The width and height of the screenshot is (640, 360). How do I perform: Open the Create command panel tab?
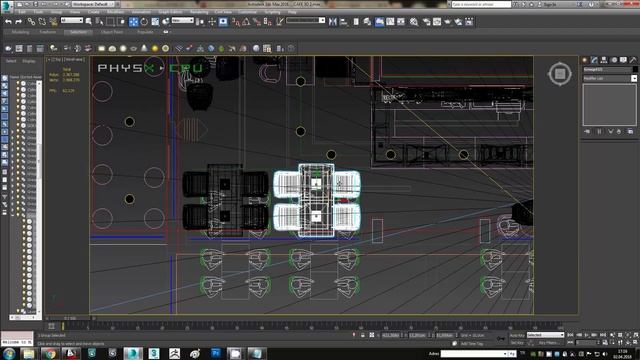pyautogui.click(x=584, y=60)
